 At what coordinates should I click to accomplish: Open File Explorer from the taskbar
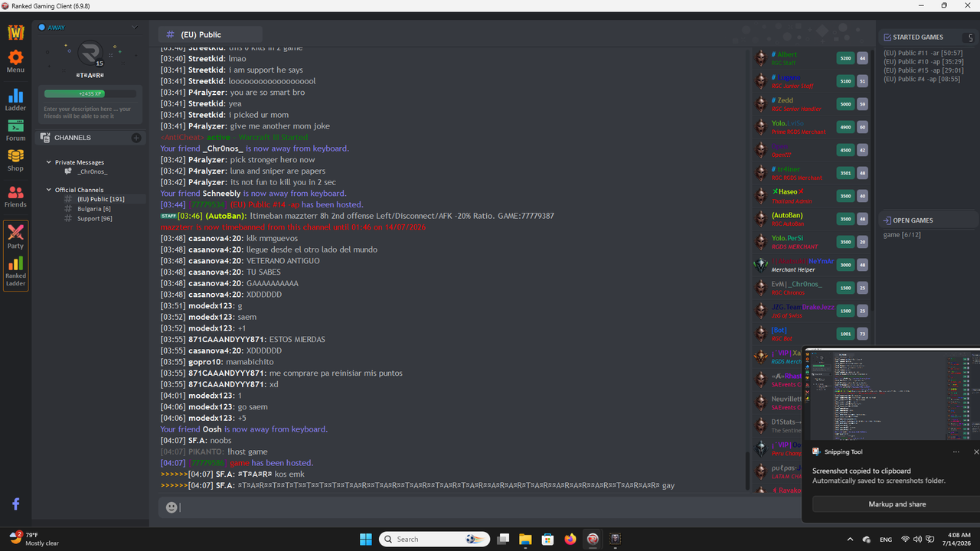pos(525,539)
